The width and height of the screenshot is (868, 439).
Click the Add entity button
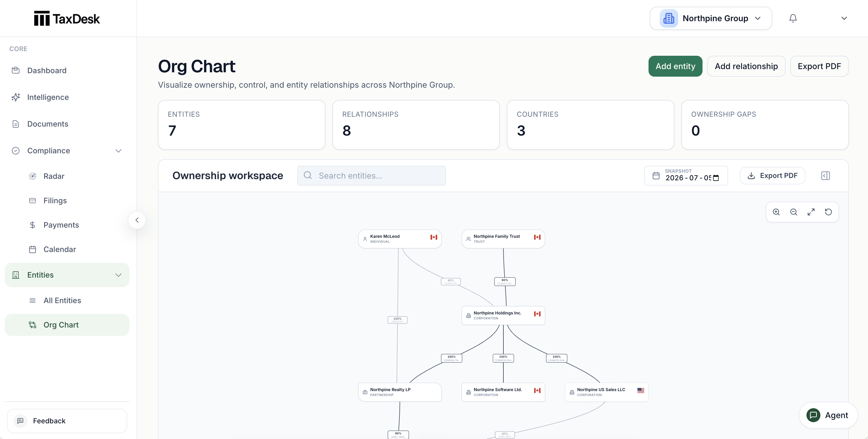point(675,66)
